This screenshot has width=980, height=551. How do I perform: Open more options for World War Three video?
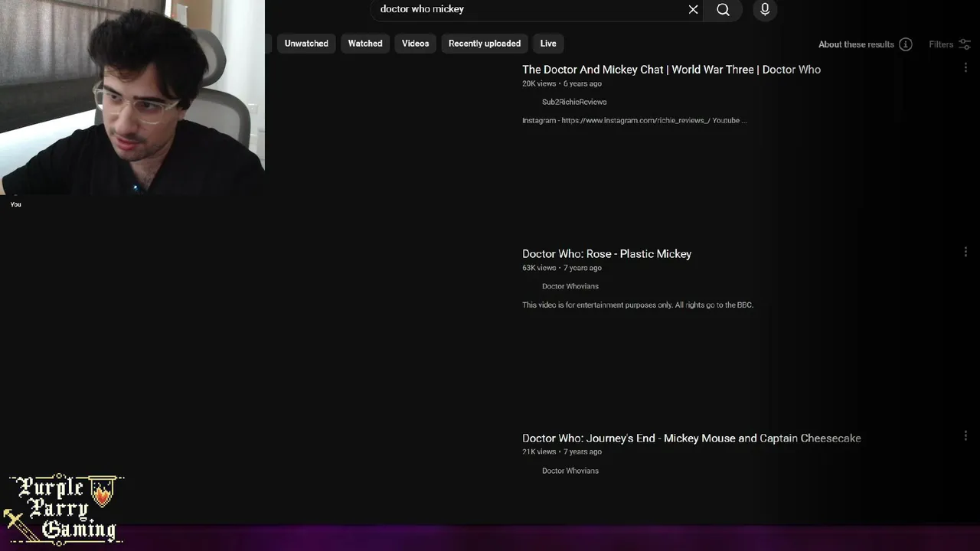click(965, 68)
